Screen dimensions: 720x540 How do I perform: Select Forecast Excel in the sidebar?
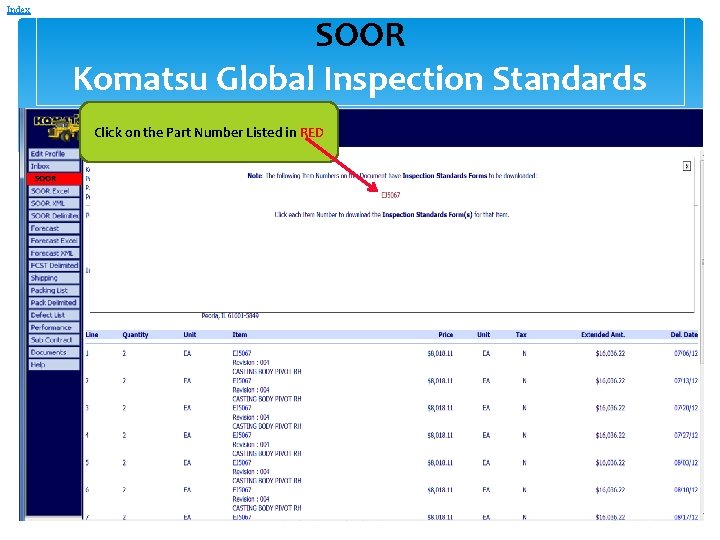(54, 241)
